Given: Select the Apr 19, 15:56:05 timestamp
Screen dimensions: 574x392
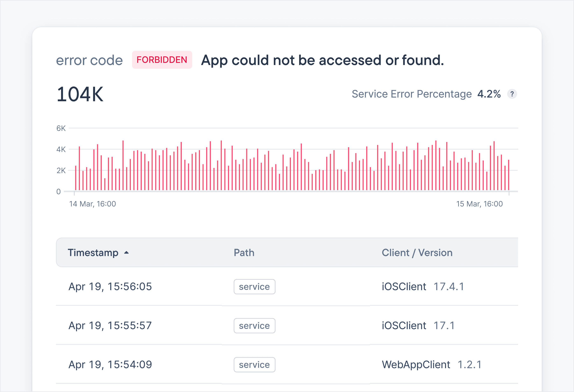Looking at the screenshot, I should [x=110, y=286].
